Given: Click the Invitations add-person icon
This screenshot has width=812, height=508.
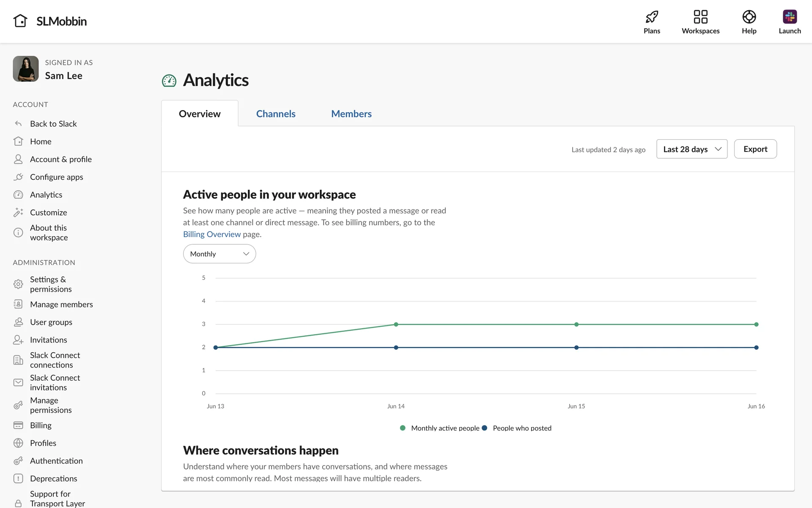Looking at the screenshot, I should [x=18, y=340].
